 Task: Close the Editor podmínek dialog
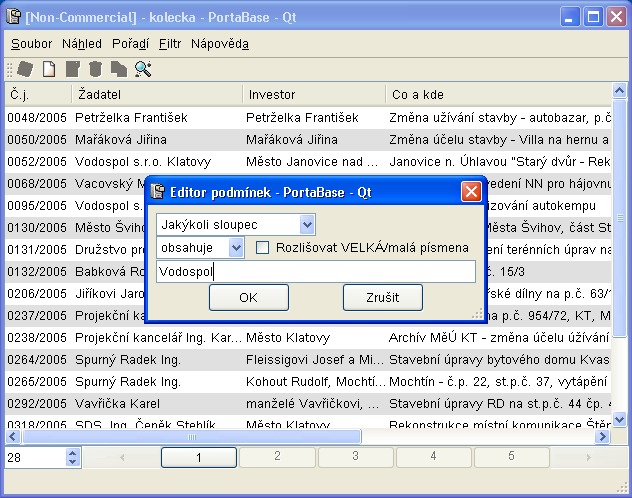(471, 192)
